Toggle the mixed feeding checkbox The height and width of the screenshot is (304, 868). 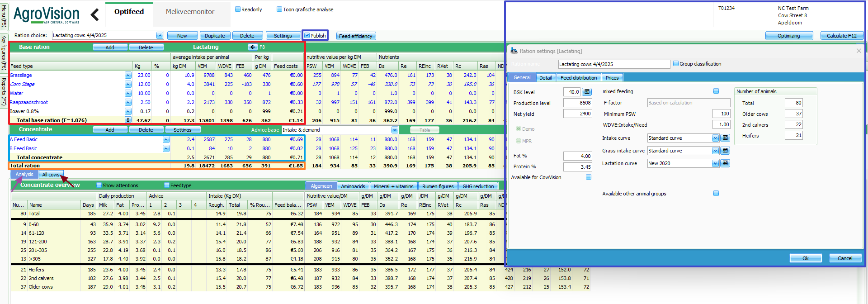tap(716, 91)
